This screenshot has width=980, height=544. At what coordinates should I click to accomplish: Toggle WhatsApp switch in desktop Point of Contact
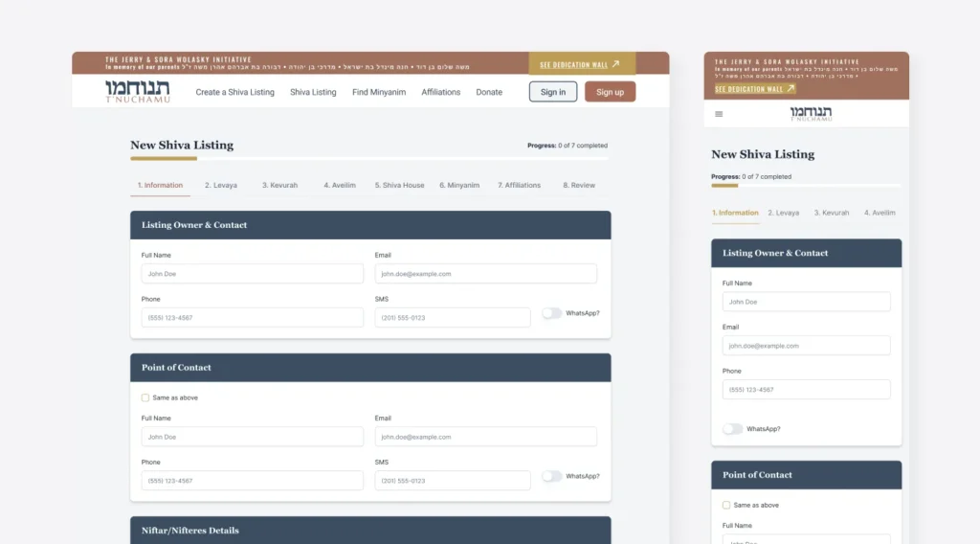tap(552, 476)
